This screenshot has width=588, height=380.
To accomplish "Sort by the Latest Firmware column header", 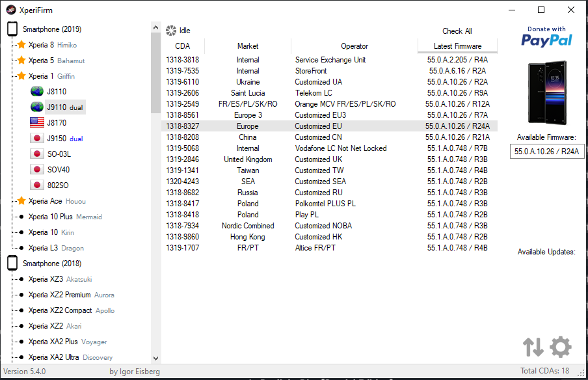I will pyautogui.click(x=457, y=46).
